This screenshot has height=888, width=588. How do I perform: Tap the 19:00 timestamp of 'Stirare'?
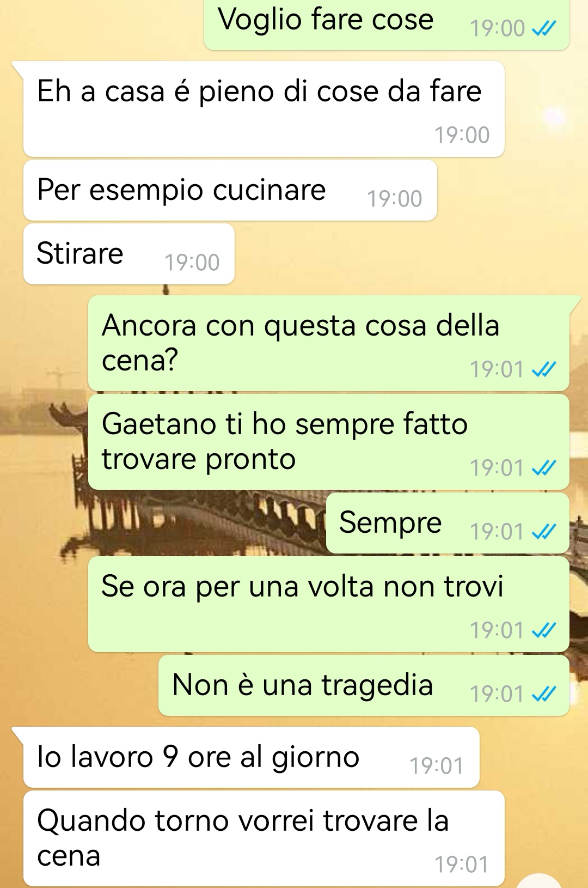coord(192,263)
